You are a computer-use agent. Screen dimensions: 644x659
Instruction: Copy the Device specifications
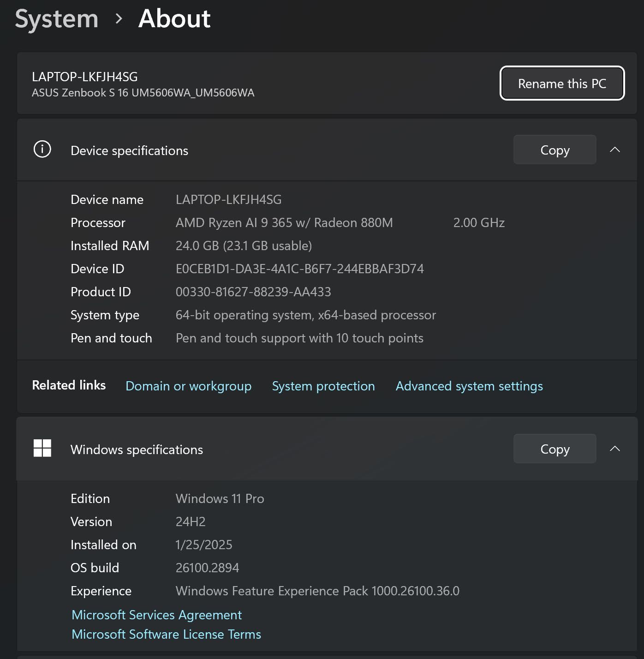[555, 150]
